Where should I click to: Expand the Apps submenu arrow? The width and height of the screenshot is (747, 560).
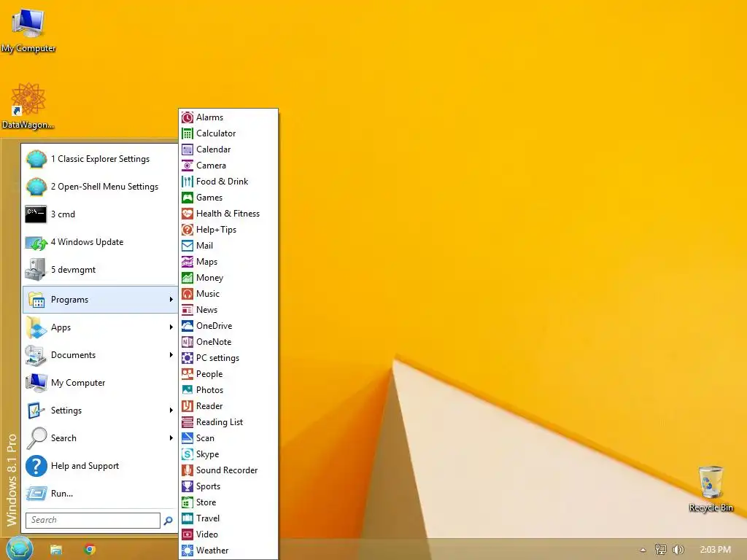point(171,327)
